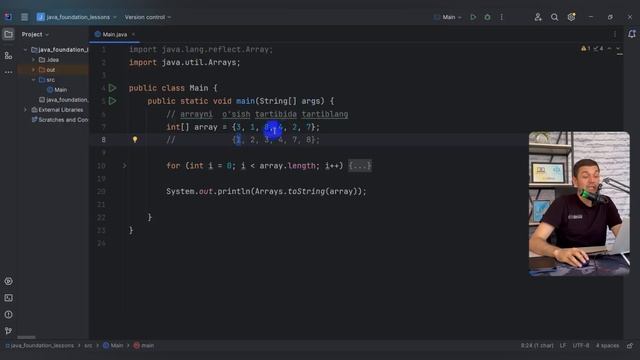This screenshot has width=640, height=360.
Task: Open the Problems tool window
Action: tap(8, 314)
